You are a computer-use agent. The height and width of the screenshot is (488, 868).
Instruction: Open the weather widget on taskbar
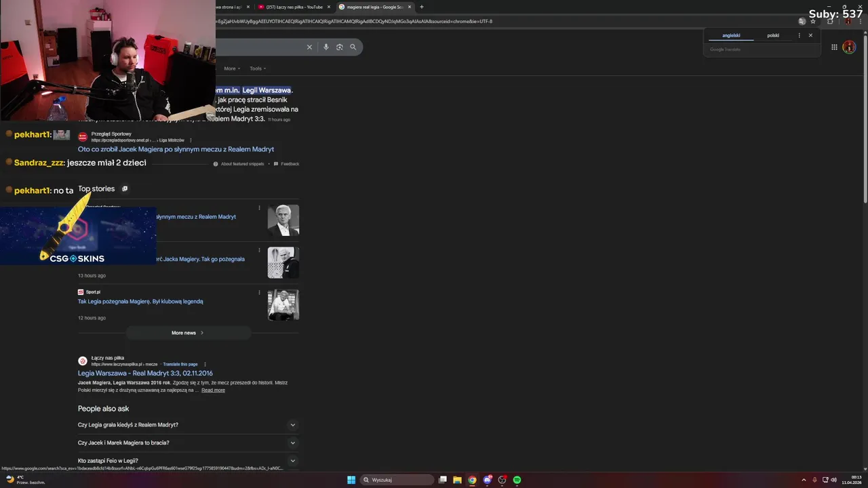tap(25, 480)
